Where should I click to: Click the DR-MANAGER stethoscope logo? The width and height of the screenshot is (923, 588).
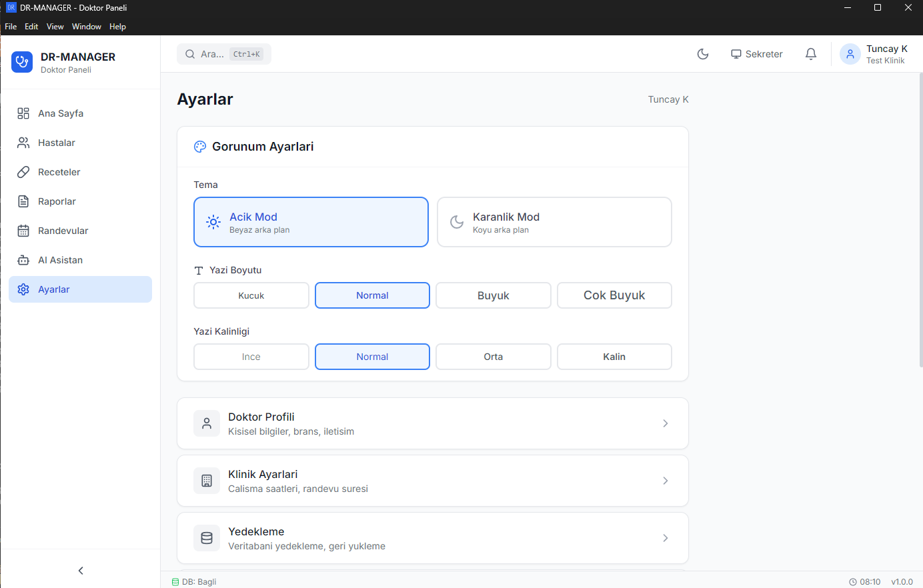click(22, 62)
